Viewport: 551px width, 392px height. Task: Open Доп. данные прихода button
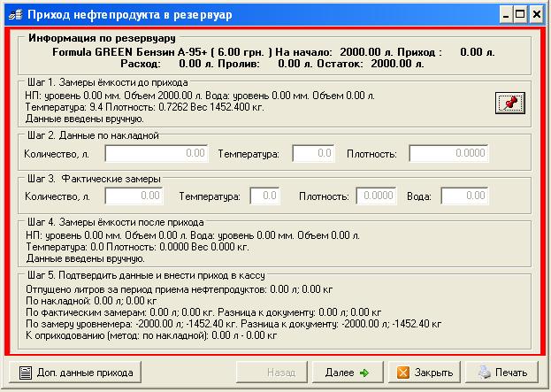[75, 373]
